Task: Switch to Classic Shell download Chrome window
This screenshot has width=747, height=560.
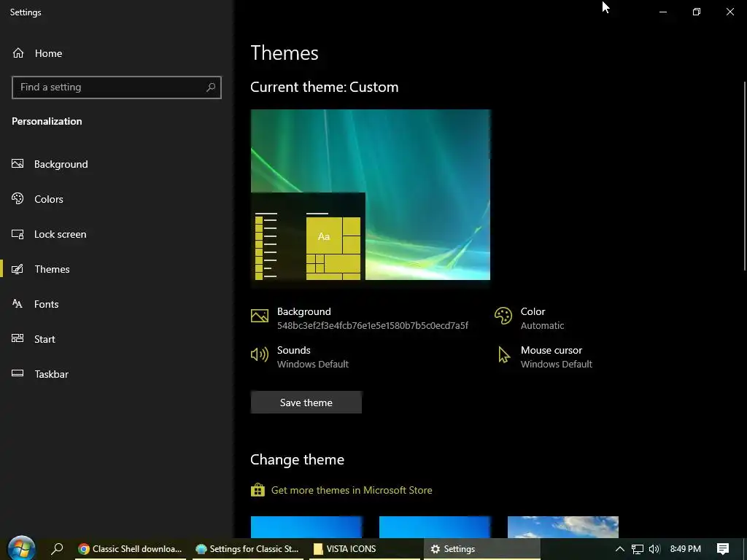Action: tap(130, 549)
